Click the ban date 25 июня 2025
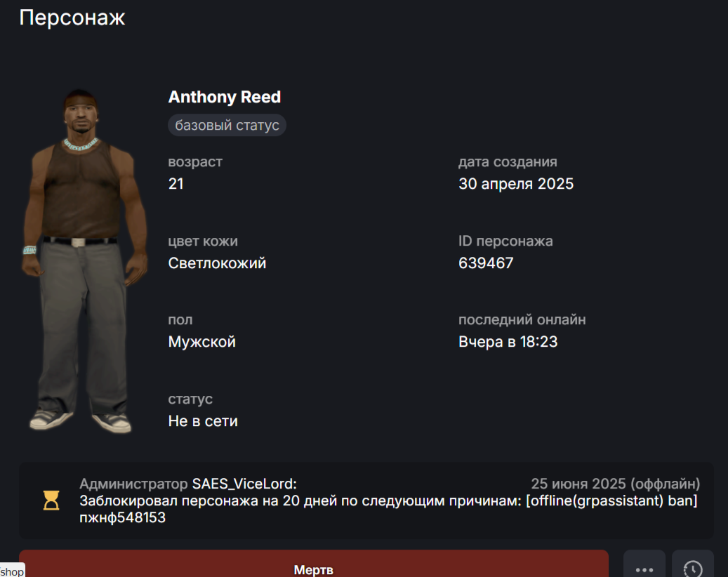The width and height of the screenshot is (728, 577). [x=578, y=484]
